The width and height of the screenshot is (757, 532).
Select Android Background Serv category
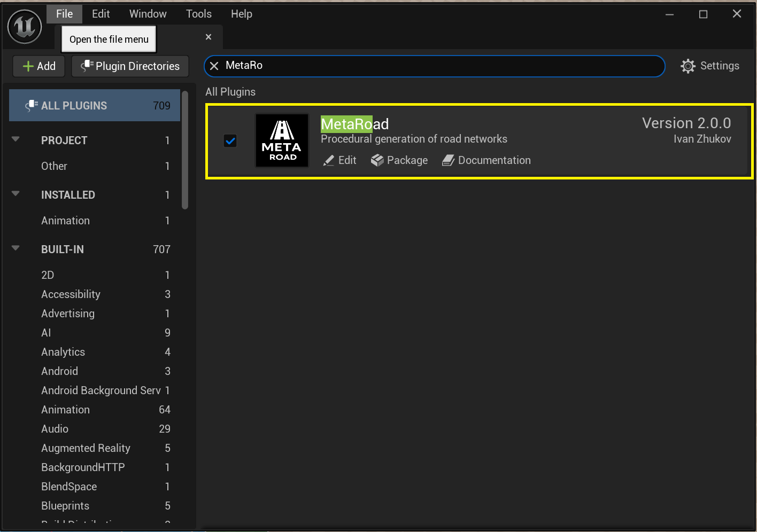(95, 390)
